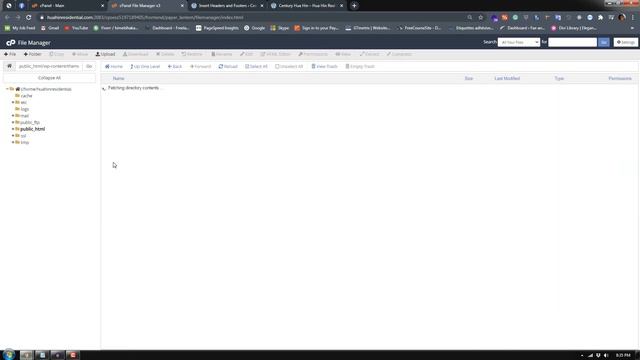The image size is (640, 360).
Task: Sort by the Type column
Action: (559, 78)
